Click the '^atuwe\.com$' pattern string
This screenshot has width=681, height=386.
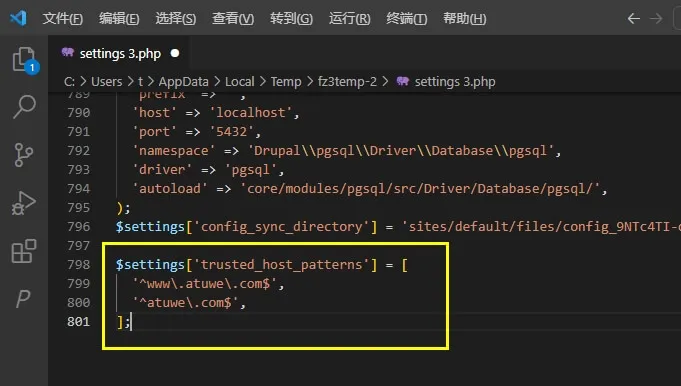tap(185, 303)
